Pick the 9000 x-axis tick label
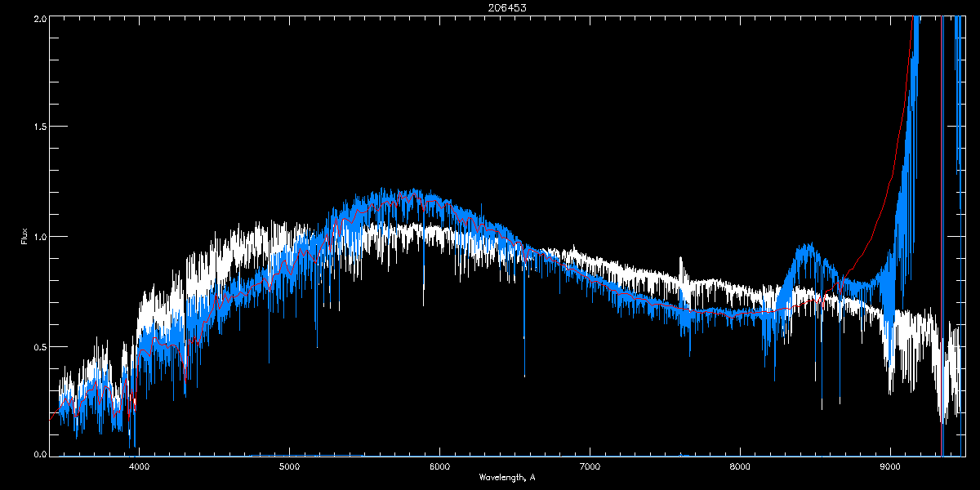This screenshot has width=980, height=490. 890,467
